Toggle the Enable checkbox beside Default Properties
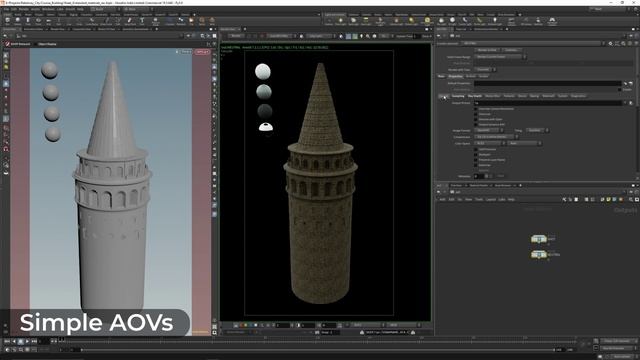 pos(620,89)
